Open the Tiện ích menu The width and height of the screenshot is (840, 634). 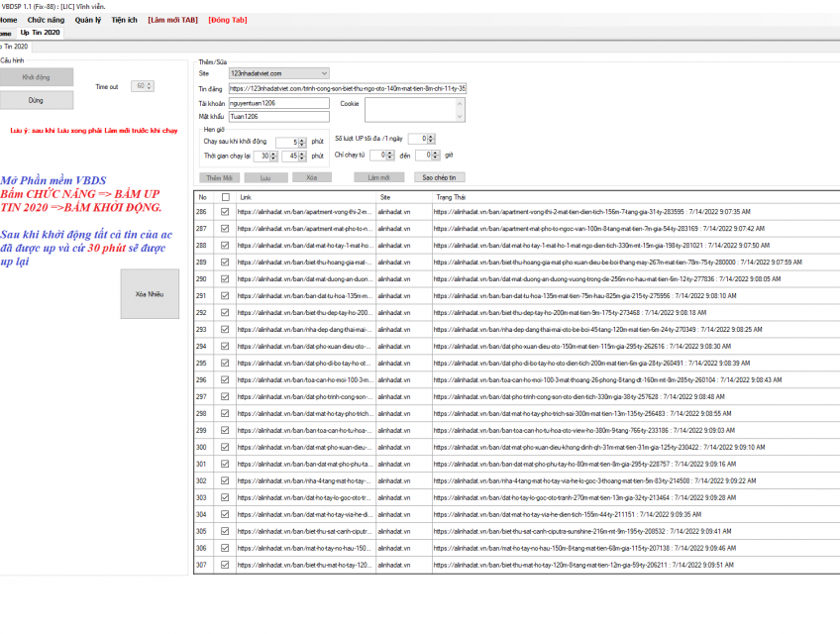(x=125, y=19)
